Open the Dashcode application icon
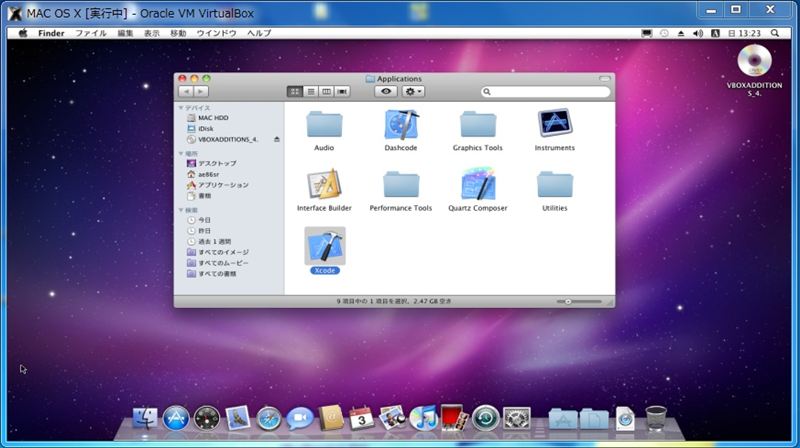The height and width of the screenshot is (448, 800). click(401, 124)
